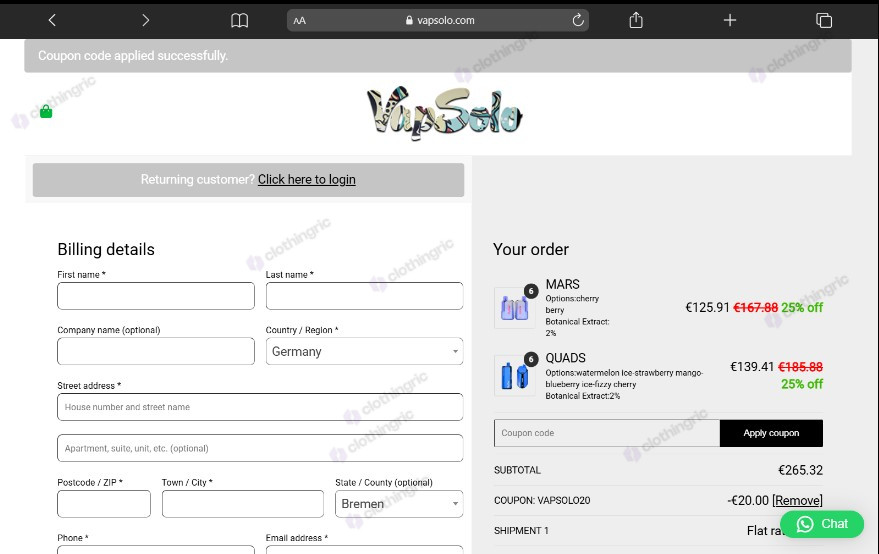Open the bookmarks book icon
Viewport: 879px width, 554px height.
[x=239, y=20]
